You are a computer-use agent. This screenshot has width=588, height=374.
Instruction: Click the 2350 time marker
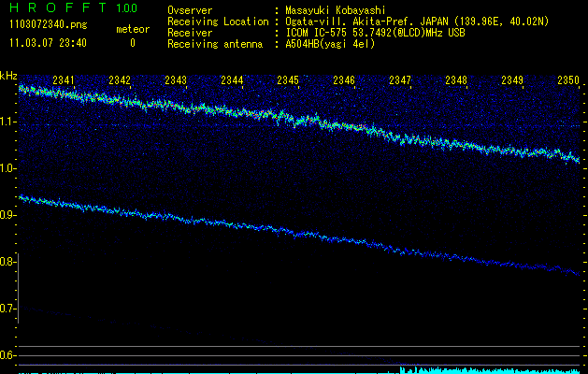point(568,79)
